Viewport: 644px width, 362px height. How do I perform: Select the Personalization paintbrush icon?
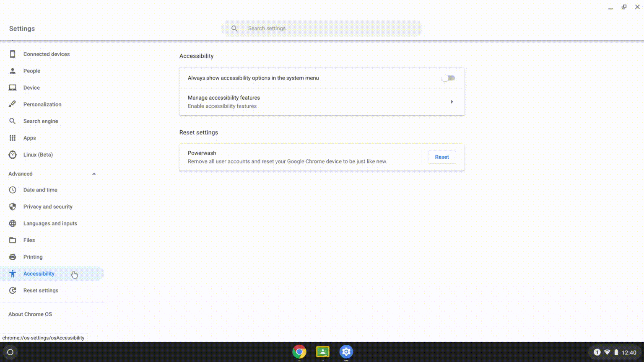[x=13, y=104]
